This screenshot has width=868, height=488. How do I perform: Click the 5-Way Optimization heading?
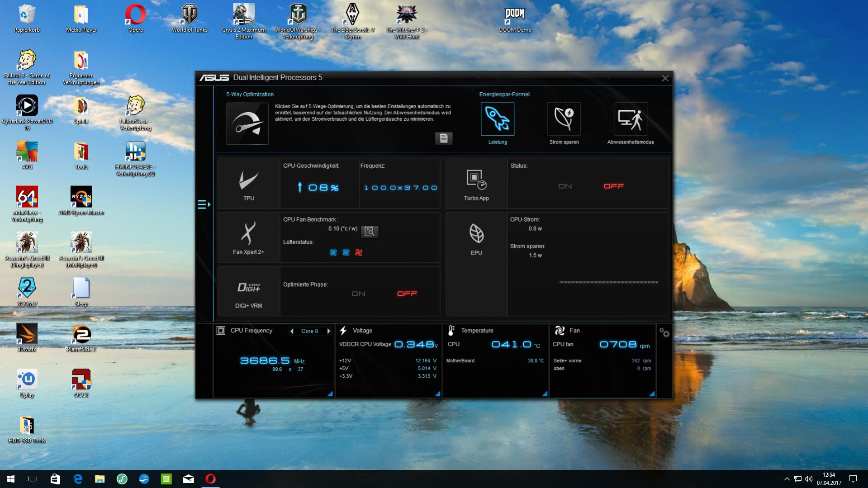tap(250, 95)
